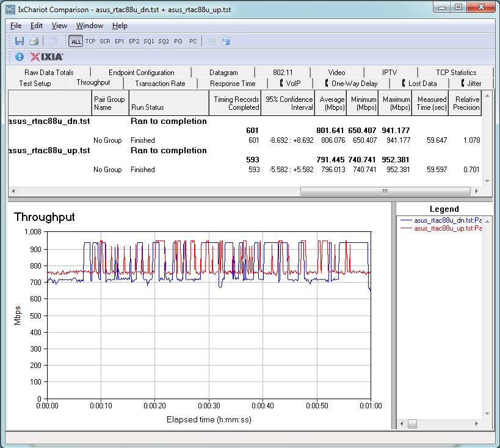This screenshot has height=448, width=500.
Task: Click average value 796.013
Action: pos(333,170)
